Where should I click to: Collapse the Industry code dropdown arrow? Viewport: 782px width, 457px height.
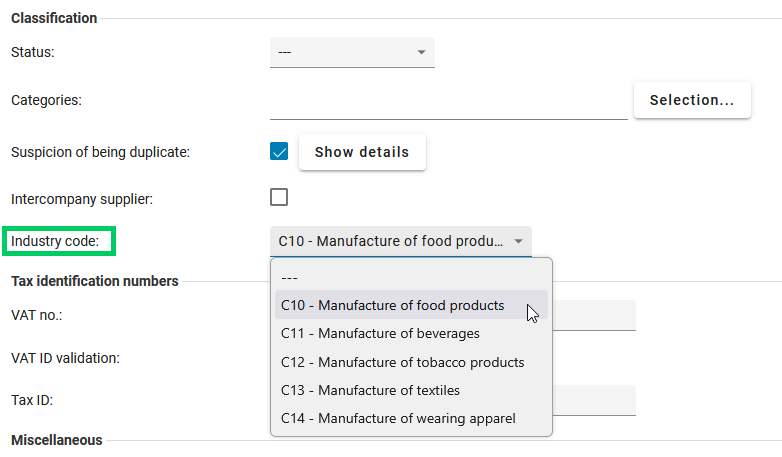click(x=518, y=241)
